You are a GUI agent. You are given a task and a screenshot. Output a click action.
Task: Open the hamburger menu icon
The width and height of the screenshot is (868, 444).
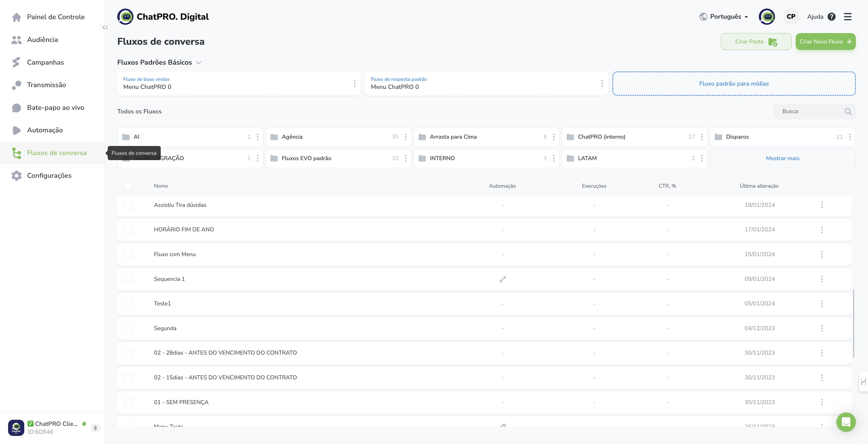[x=848, y=17]
